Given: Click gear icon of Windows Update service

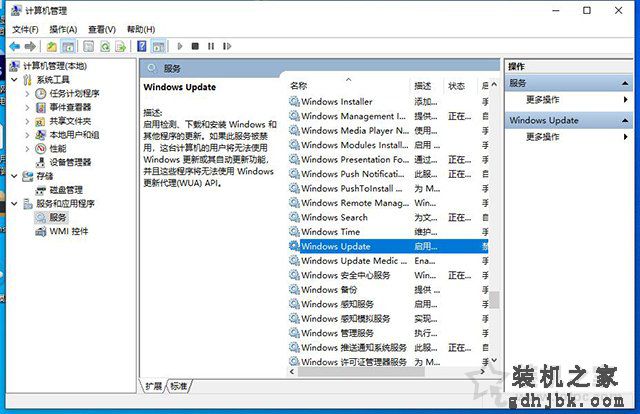Looking at the screenshot, I should (294, 246).
